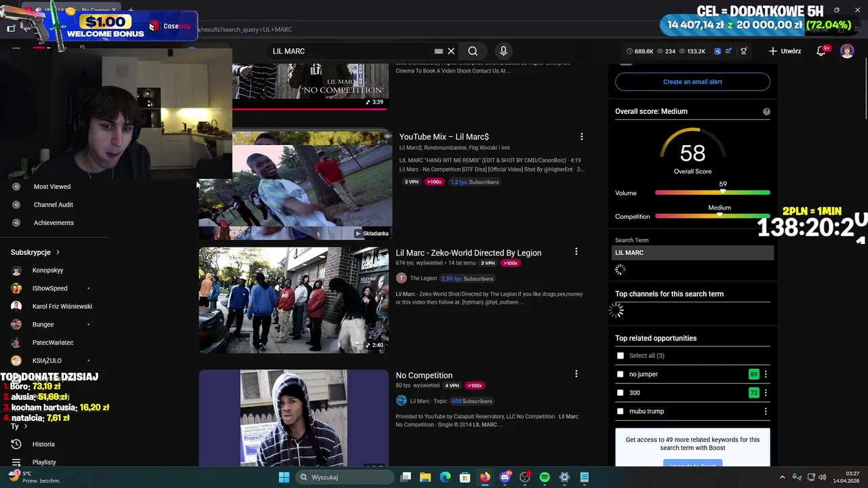Click the vidIQ trophy icon
This screenshot has width=868, height=488.
tap(743, 51)
